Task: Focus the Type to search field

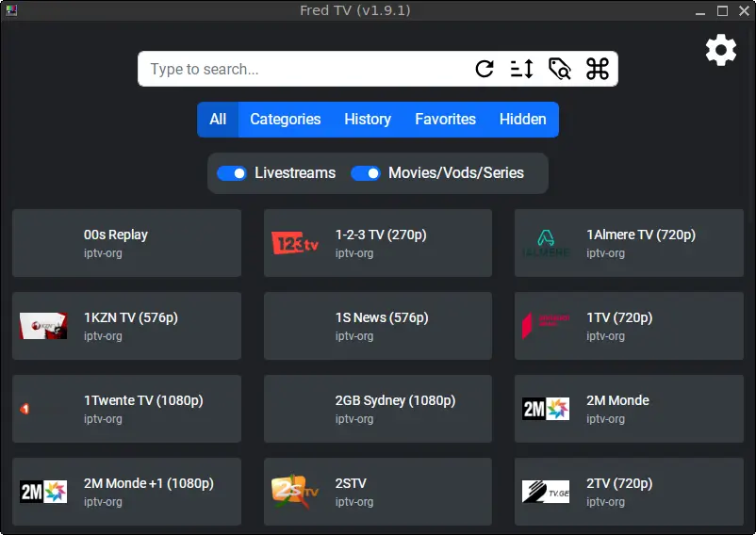Action: point(308,69)
